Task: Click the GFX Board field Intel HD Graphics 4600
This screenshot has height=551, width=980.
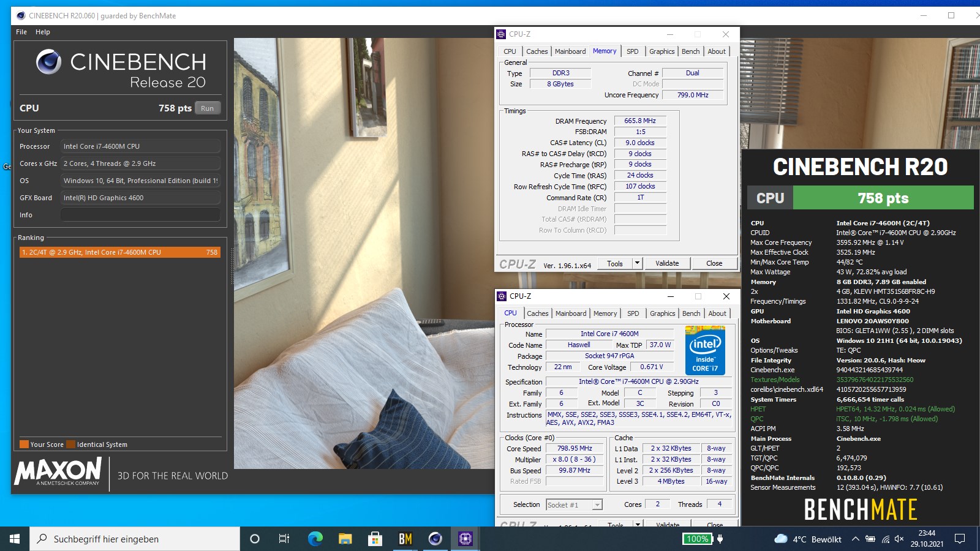Action: click(140, 198)
